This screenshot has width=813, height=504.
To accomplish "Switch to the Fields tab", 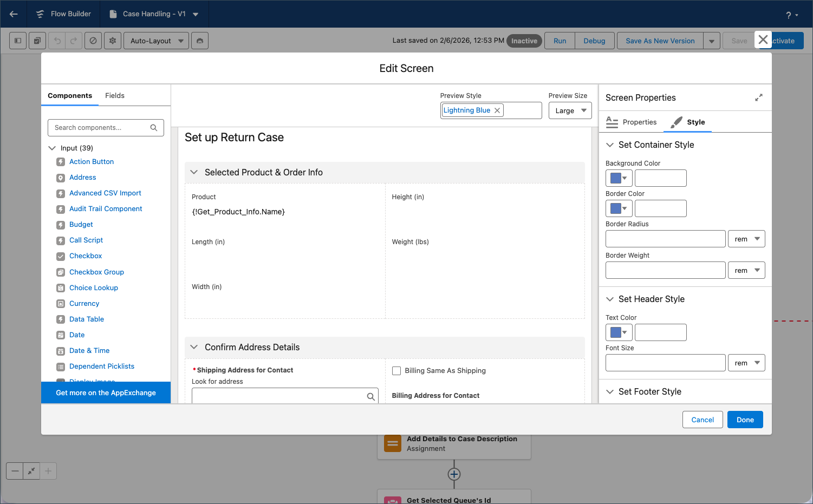I will pyautogui.click(x=115, y=96).
